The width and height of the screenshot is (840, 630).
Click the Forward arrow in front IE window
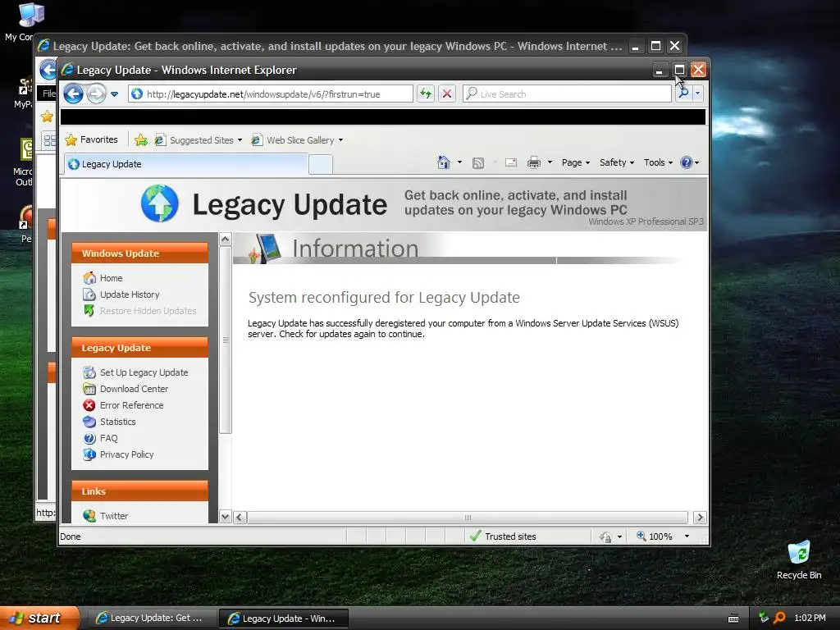click(x=97, y=94)
